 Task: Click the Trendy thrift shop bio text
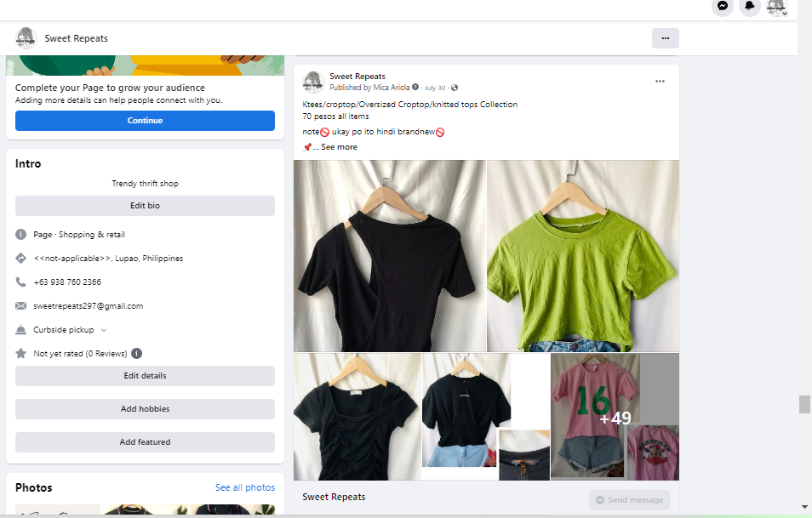coord(145,183)
